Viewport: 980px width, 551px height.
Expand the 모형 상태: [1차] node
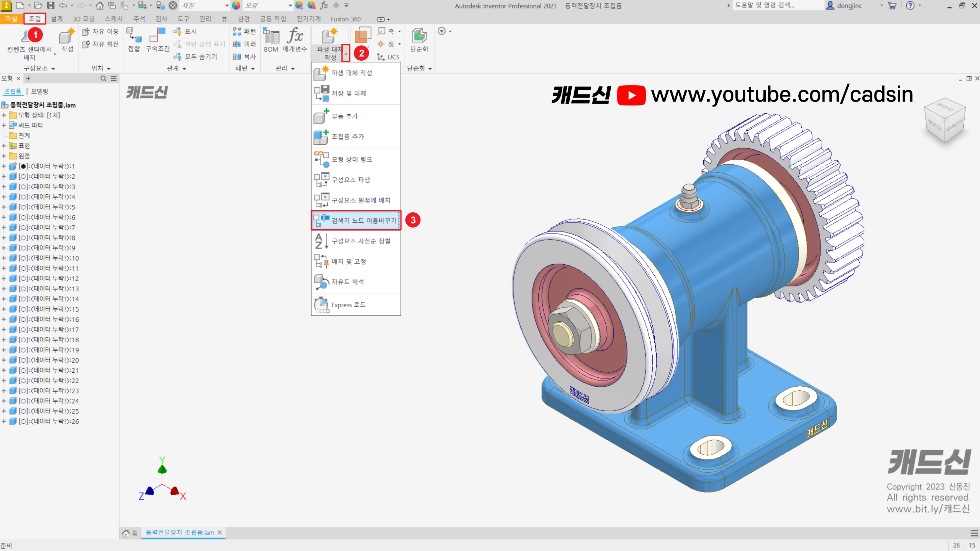pos(4,115)
